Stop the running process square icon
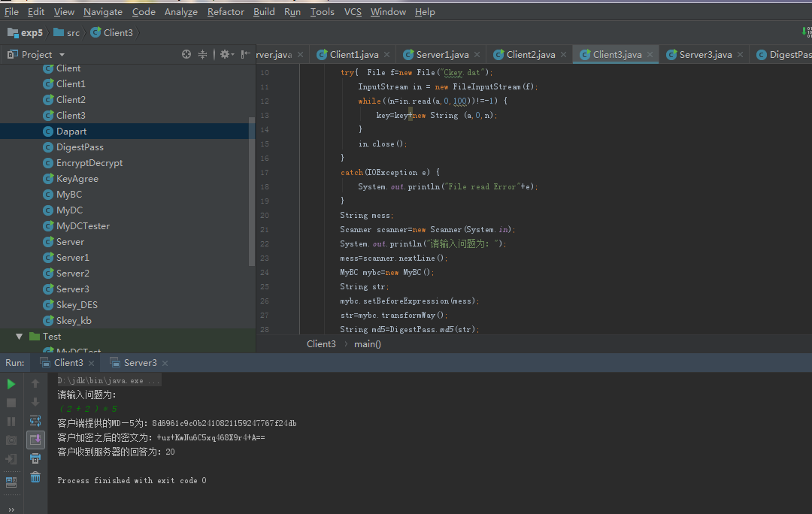This screenshot has width=812, height=514. [11, 403]
